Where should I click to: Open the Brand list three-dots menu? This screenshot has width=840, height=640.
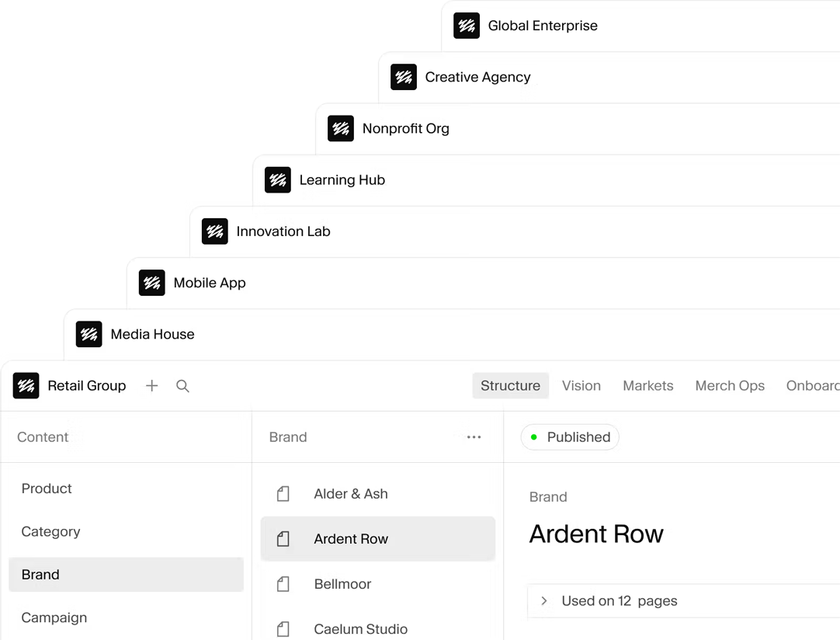tap(474, 437)
